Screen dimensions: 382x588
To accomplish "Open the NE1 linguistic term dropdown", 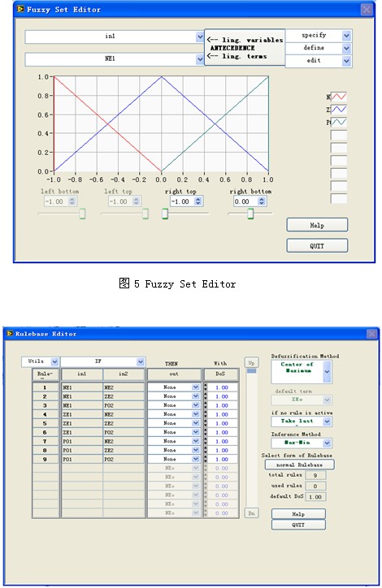I will click(200, 59).
